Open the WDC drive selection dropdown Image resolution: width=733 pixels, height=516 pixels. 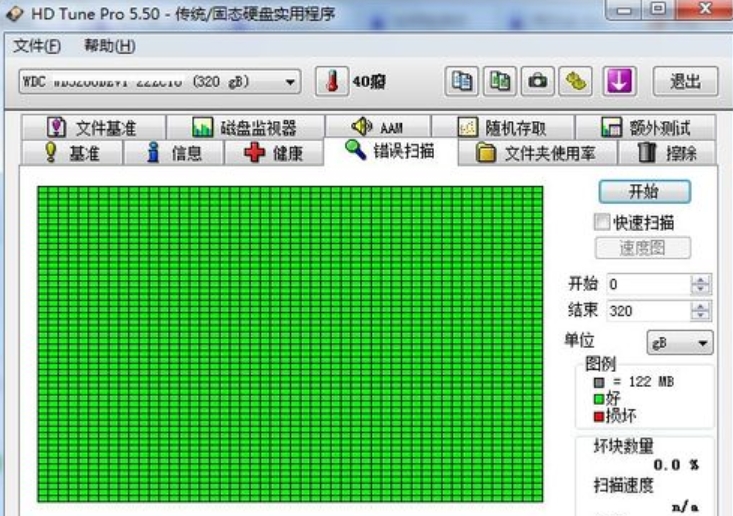[x=159, y=82]
